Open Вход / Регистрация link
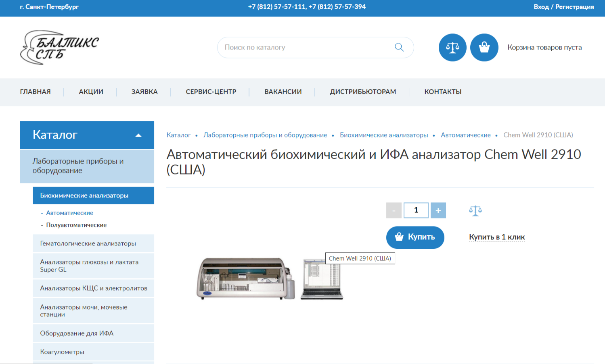 pyautogui.click(x=563, y=7)
